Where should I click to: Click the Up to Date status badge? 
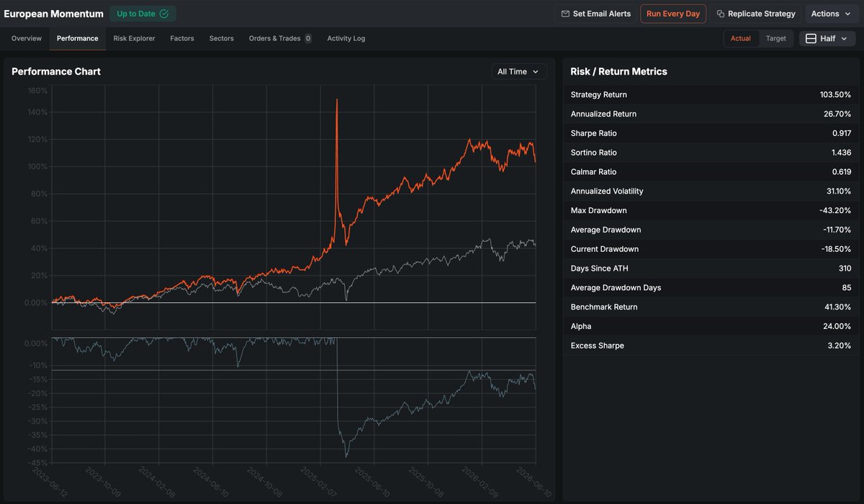click(x=143, y=14)
